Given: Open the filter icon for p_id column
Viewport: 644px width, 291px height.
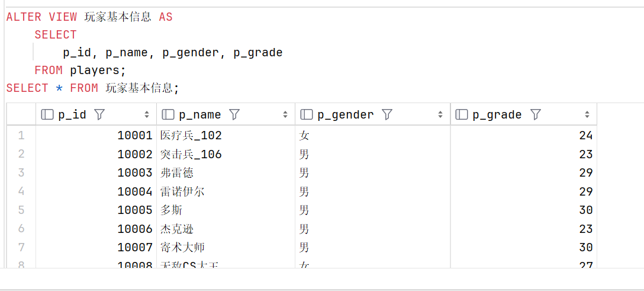Looking at the screenshot, I should click(99, 114).
